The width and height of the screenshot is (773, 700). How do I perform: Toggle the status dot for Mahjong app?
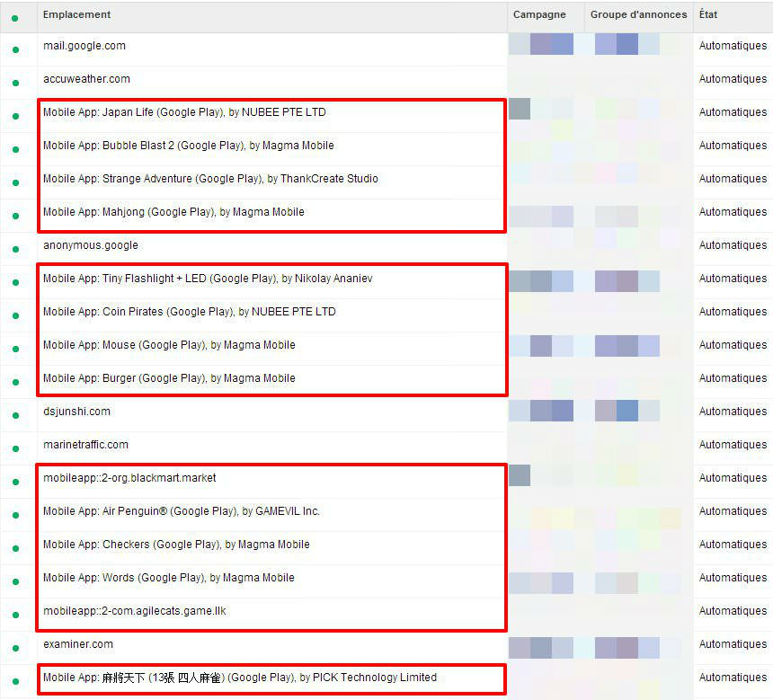pos(15,216)
